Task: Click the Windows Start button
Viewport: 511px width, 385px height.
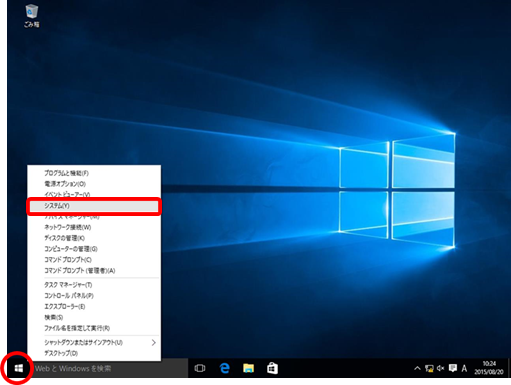Action: click(19, 368)
